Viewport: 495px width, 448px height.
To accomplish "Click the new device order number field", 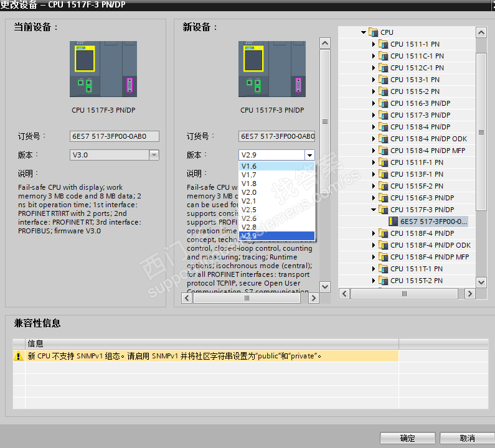I will coord(276,136).
